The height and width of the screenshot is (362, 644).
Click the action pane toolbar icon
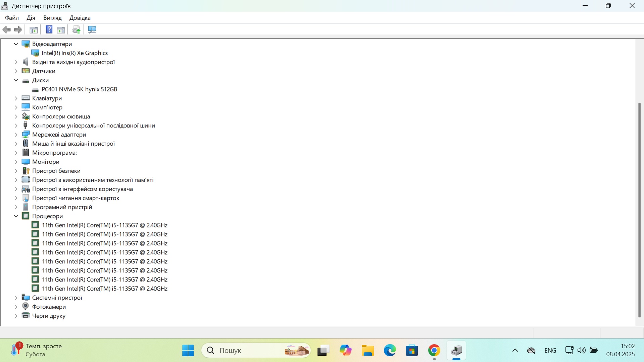coord(61,30)
